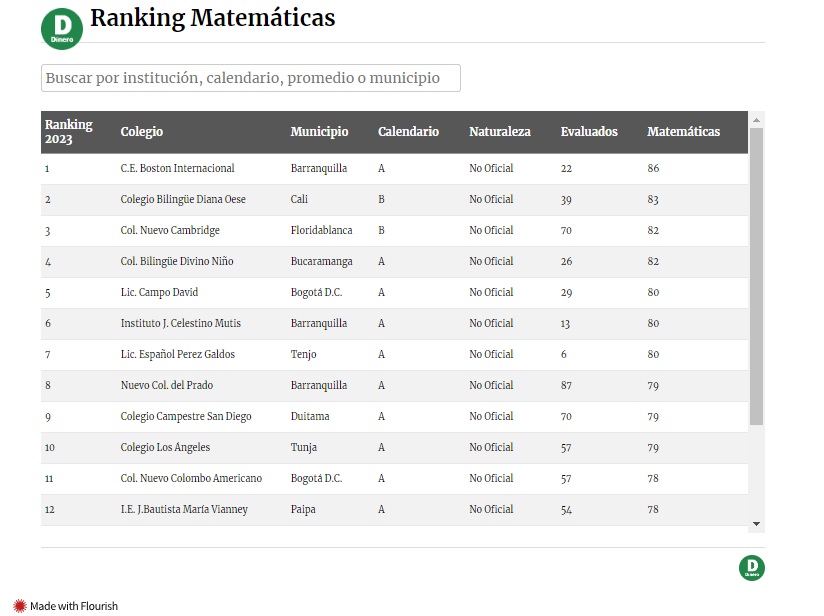824x616 pixels.
Task: Click the scrollbar down arrow
Action: tap(756, 523)
